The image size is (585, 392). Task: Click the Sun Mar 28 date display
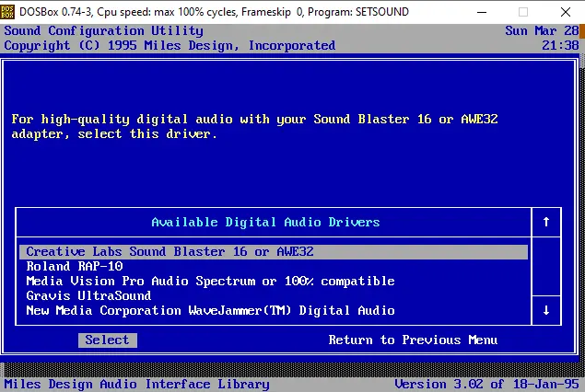[543, 31]
